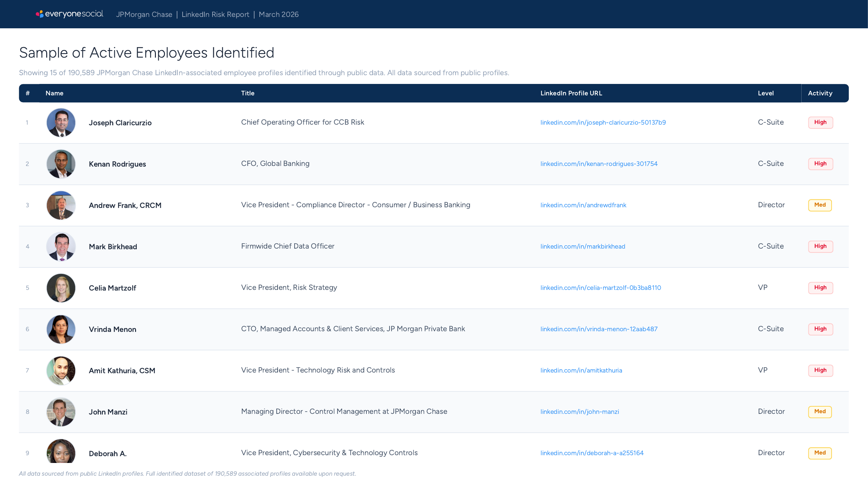
Task: Click the LinkedIn Profile URL column header
Action: point(571,93)
